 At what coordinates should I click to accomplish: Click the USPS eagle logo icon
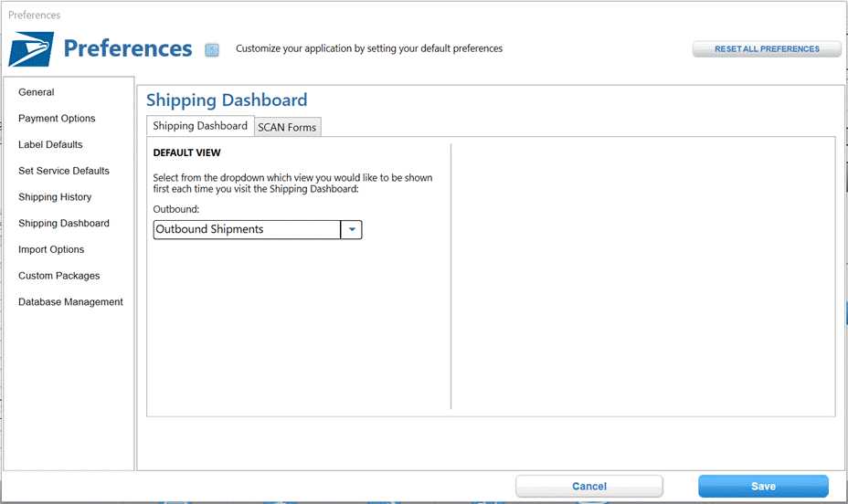pyautogui.click(x=31, y=48)
